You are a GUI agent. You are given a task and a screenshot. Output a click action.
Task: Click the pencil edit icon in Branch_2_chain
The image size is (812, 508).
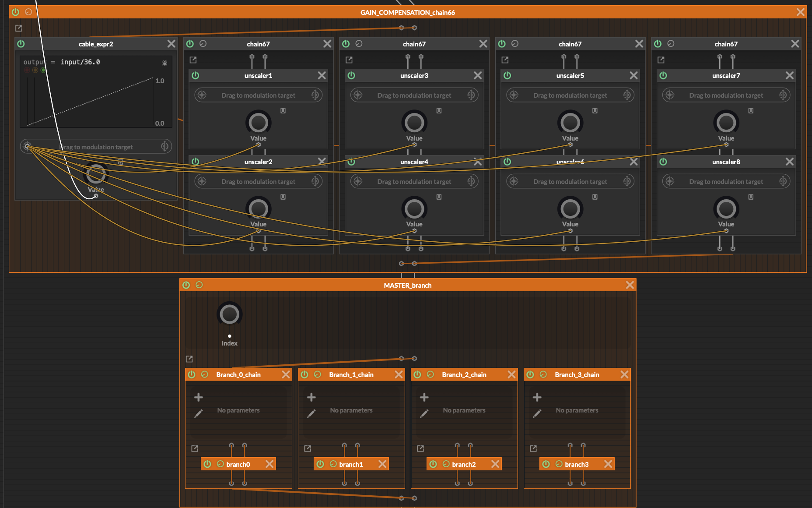point(424,413)
